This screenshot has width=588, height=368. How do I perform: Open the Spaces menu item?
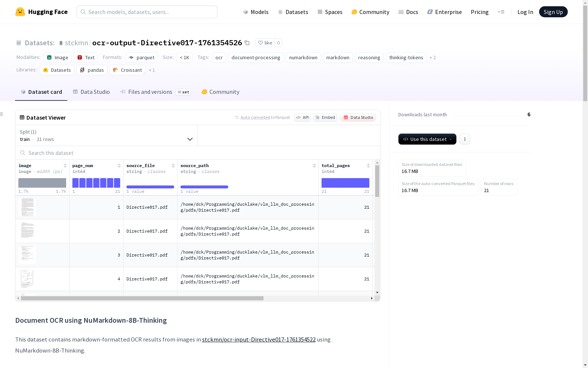(x=330, y=12)
